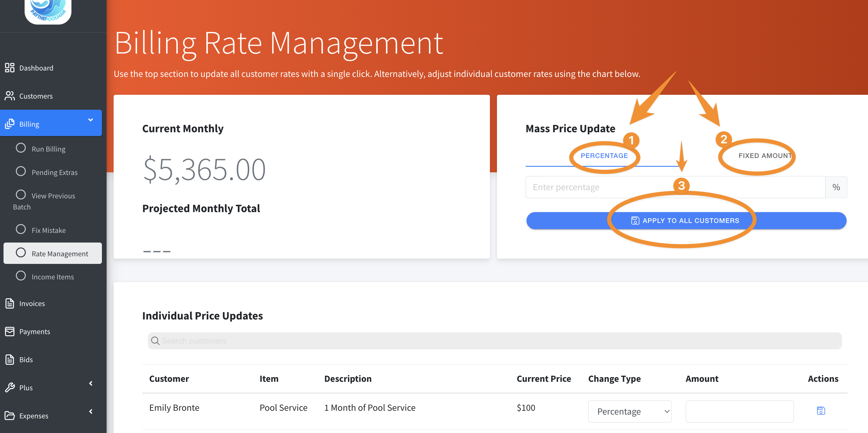
Task: Click the Payments card icon
Action: point(9,332)
